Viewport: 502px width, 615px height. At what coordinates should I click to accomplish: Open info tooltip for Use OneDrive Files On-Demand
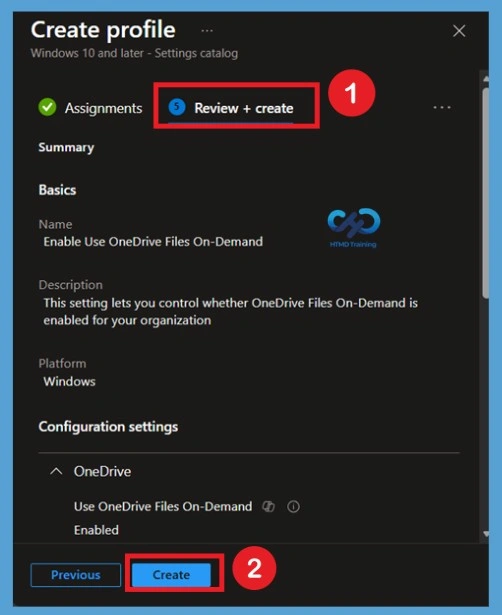(293, 506)
